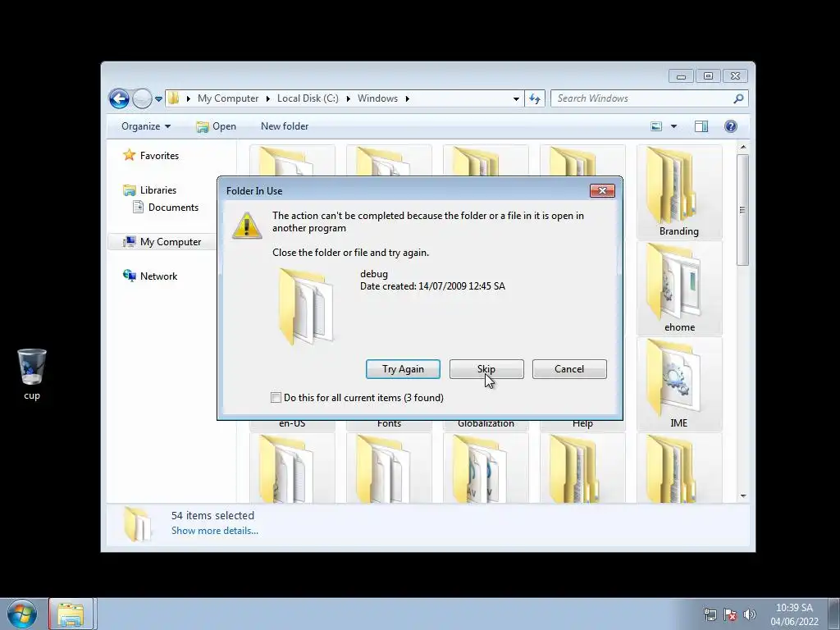Select the ehome folder
The image size is (840, 630).
pos(679,288)
